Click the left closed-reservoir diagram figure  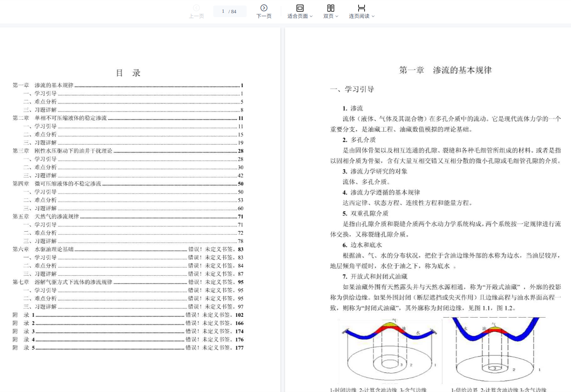(x=390, y=351)
